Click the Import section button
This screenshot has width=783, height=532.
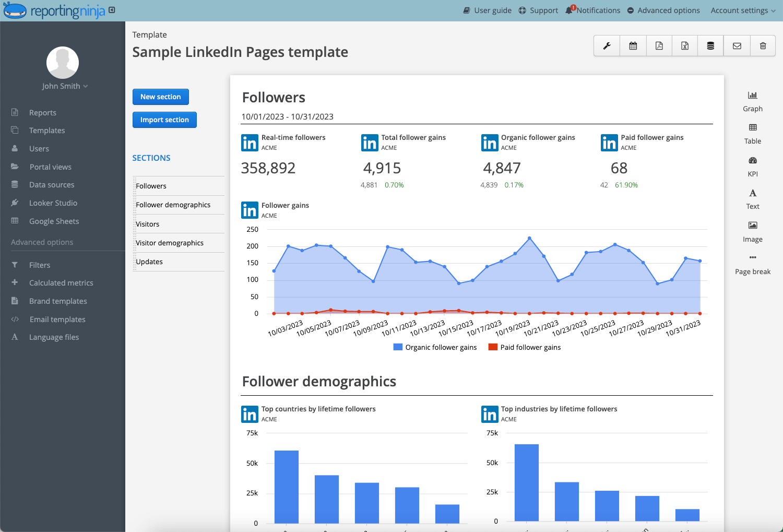164,120
